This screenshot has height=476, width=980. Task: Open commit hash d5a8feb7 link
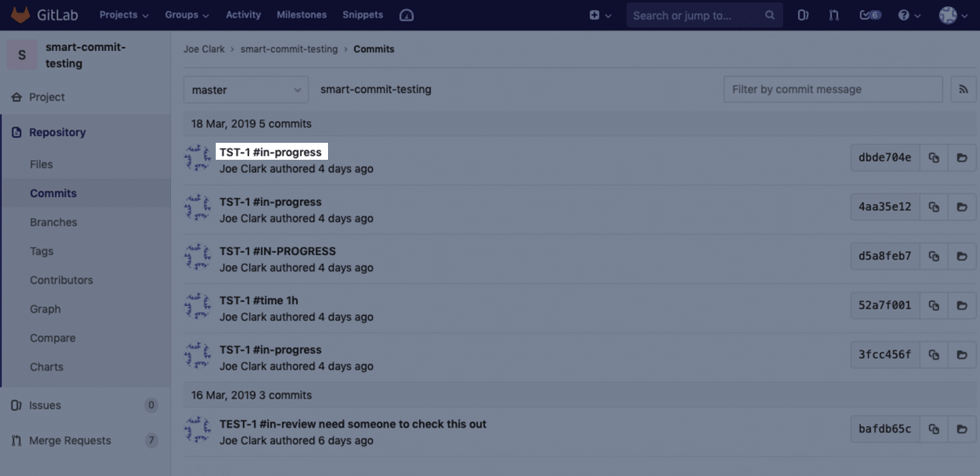tap(885, 256)
